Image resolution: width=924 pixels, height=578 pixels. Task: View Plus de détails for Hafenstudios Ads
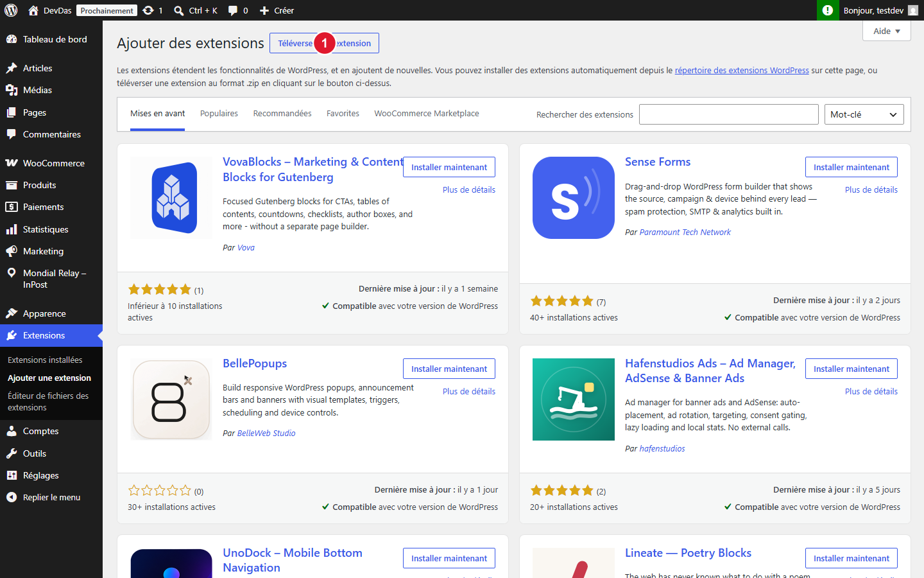tap(871, 391)
